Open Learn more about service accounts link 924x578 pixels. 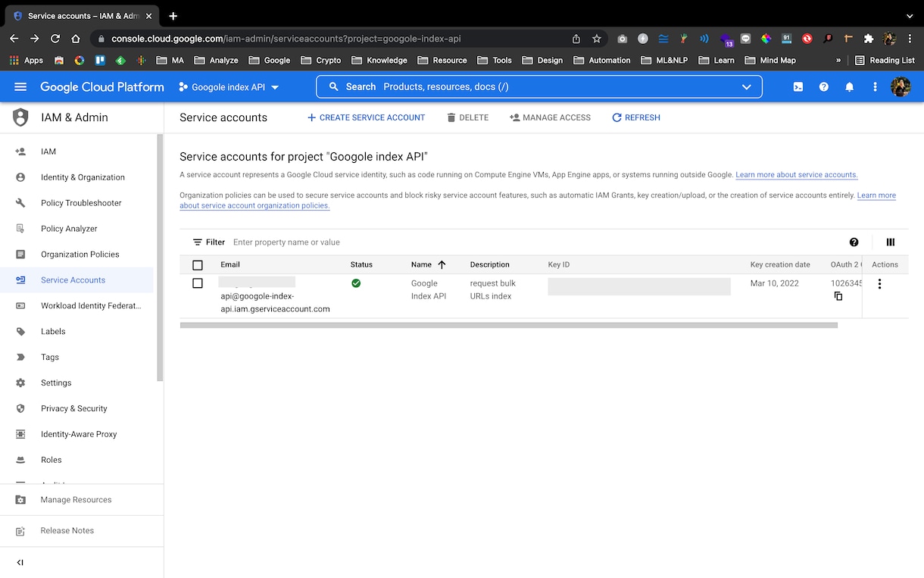point(797,175)
